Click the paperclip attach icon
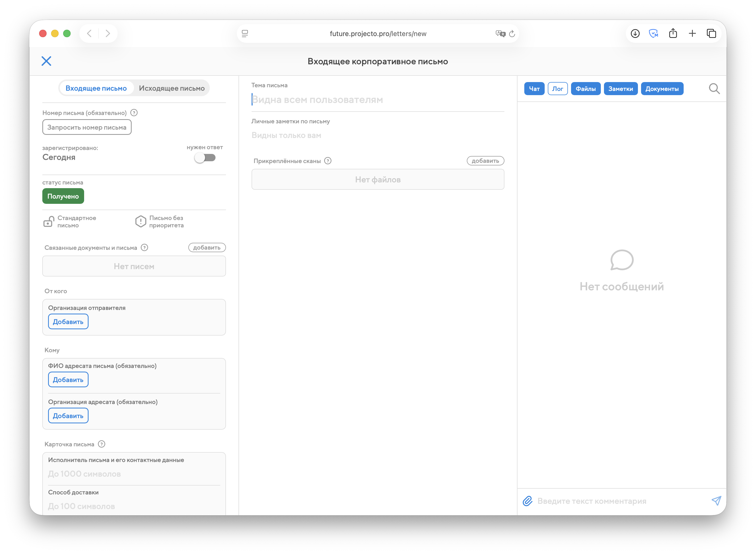This screenshot has width=756, height=554. click(x=527, y=501)
